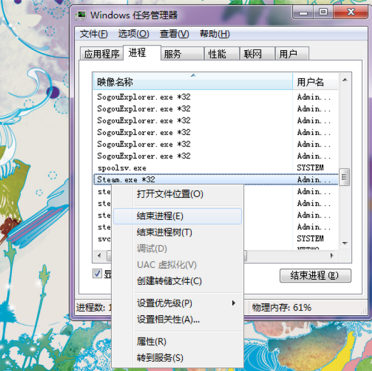The width and height of the screenshot is (372, 371).
Task: Choose 结束进程树(T) in context menu
Action: click(x=177, y=232)
